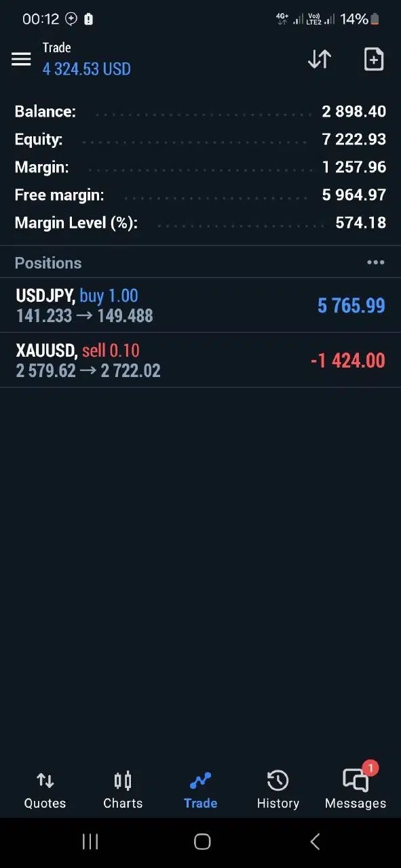Expand the XAUUSD sell 0.10 position
This screenshot has height=868, width=401.
pyautogui.click(x=200, y=360)
